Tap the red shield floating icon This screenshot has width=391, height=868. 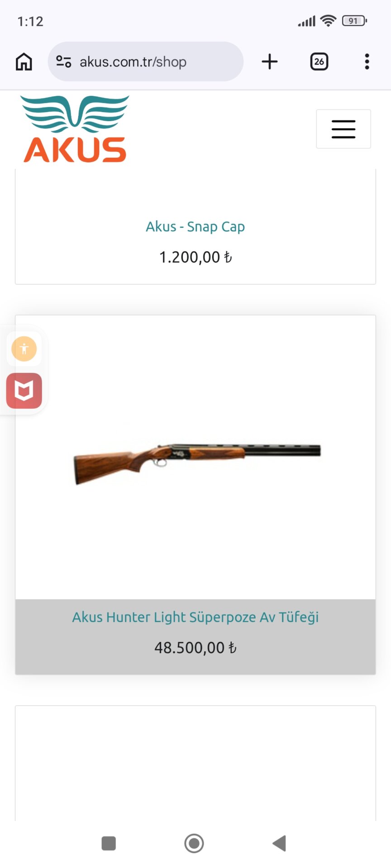[24, 391]
